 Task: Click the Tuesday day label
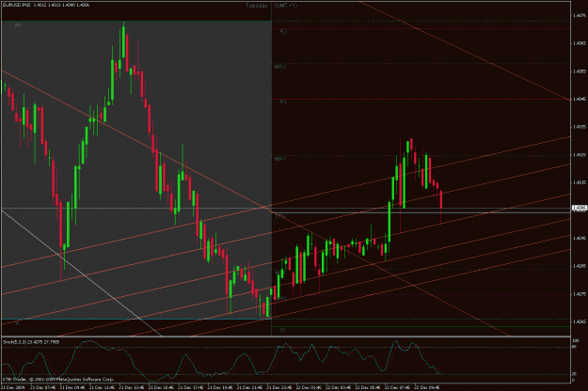coord(257,6)
